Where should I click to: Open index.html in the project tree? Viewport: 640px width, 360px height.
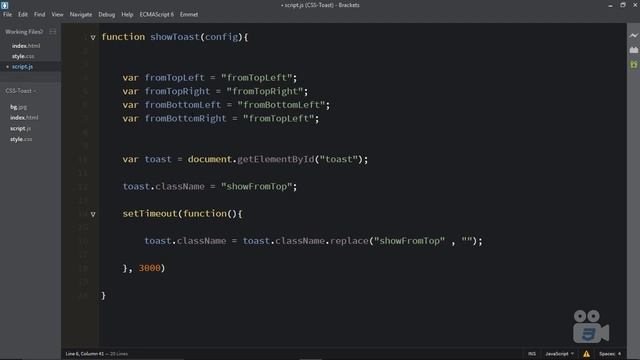pos(24,118)
